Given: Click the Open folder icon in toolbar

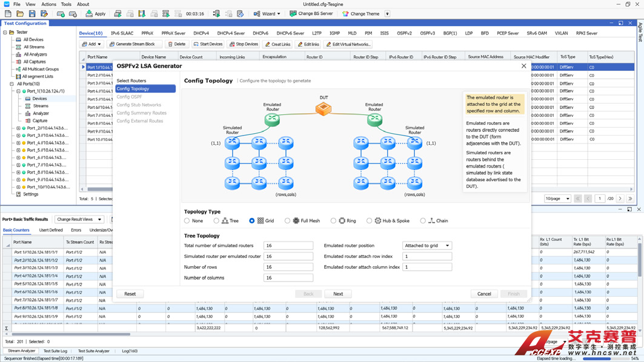Looking at the screenshot, I should click(20, 13).
